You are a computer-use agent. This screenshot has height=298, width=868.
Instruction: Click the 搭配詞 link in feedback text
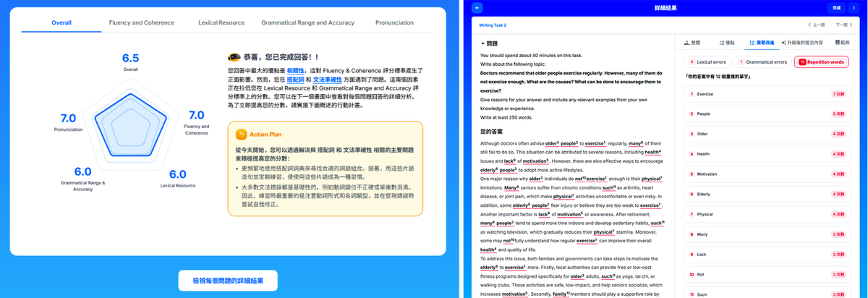[x=296, y=78]
